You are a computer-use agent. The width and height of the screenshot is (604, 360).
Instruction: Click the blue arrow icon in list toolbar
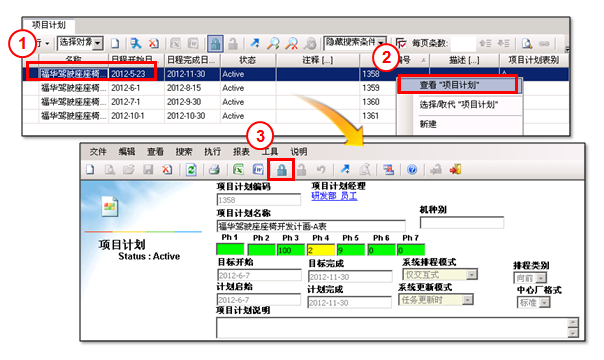255,43
